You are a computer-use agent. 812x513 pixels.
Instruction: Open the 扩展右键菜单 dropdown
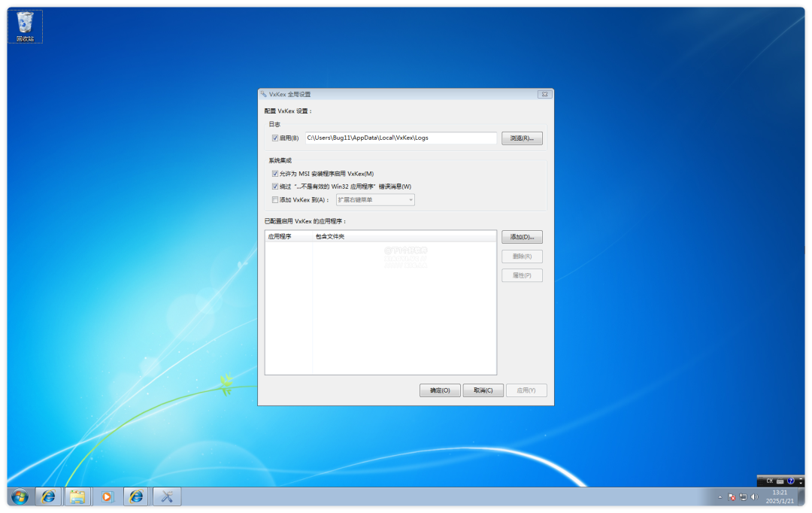tap(376, 200)
